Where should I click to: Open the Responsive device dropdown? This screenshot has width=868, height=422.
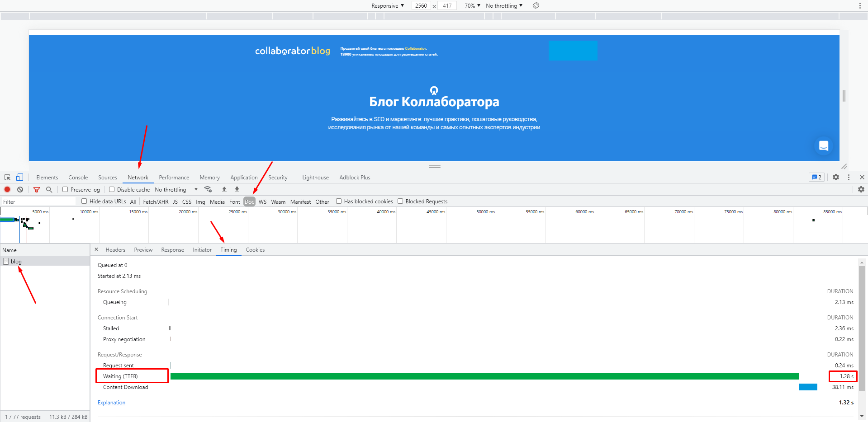coord(387,6)
